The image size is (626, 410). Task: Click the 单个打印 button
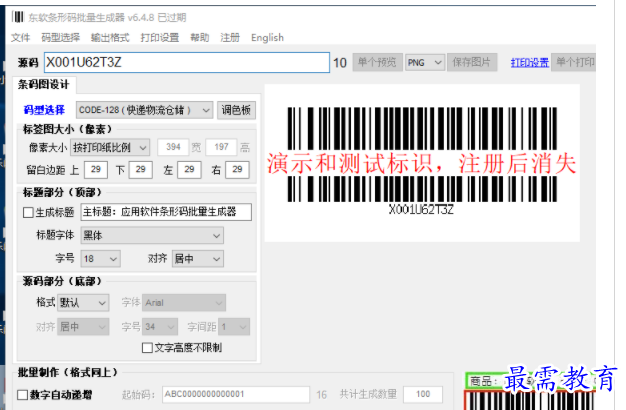[x=574, y=62]
